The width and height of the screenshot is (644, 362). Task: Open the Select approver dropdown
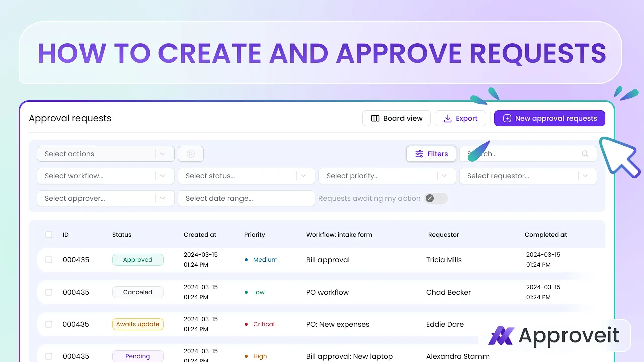[106, 198]
